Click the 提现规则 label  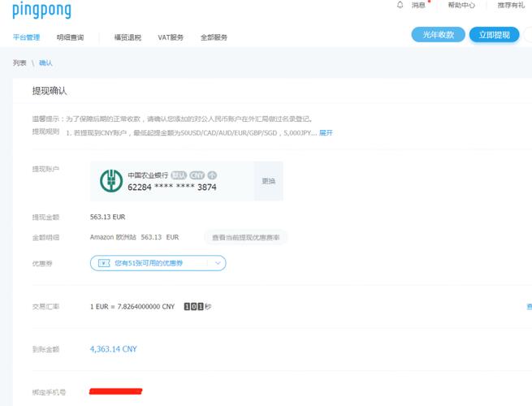(45, 132)
